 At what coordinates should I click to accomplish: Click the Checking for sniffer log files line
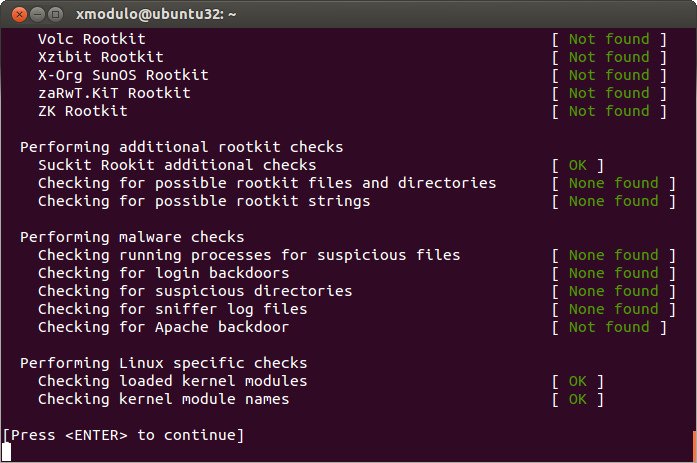(172, 309)
